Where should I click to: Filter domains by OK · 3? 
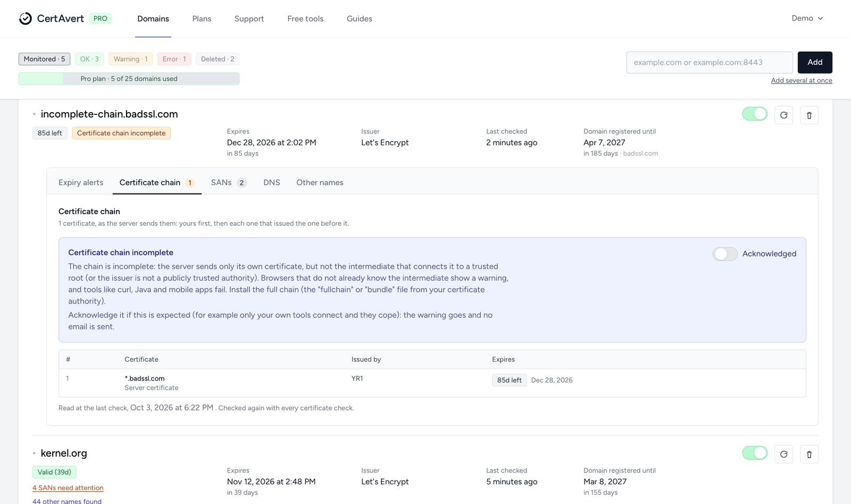(x=89, y=59)
